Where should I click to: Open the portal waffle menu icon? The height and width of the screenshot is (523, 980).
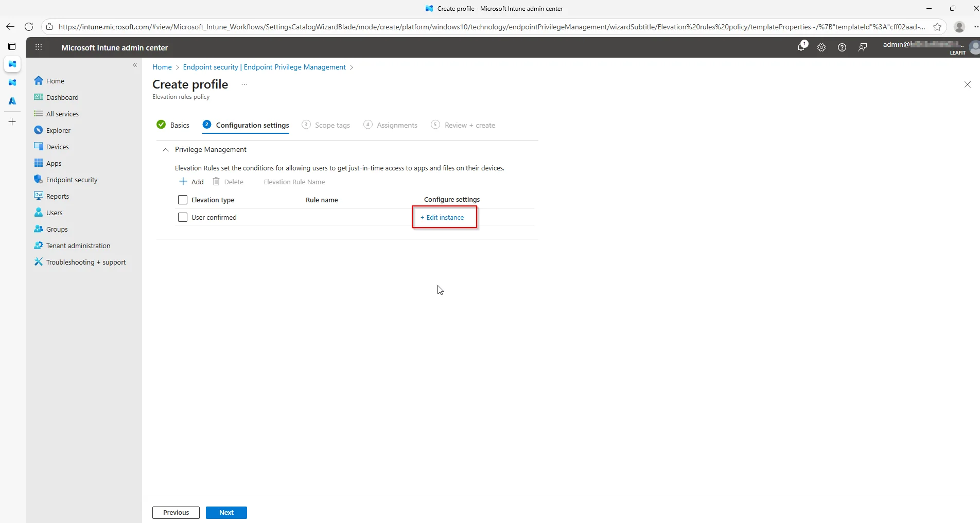click(39, 47)
